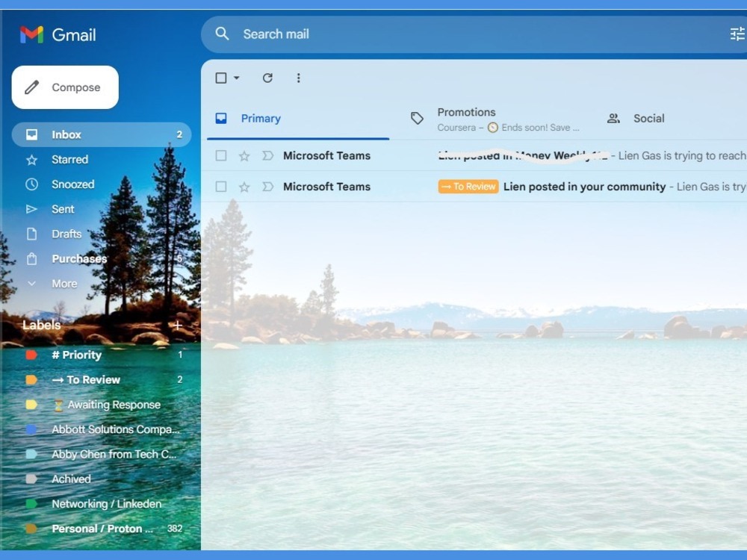Click the Gmail wordmark text
The width and height of the screenshot is (747, 560).
click(74, 35)
